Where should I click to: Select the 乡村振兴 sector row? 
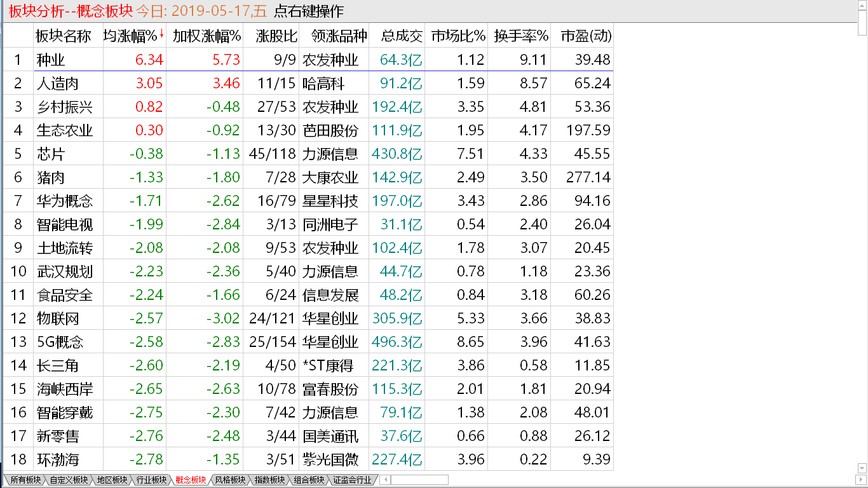click(x=308, y=107)
